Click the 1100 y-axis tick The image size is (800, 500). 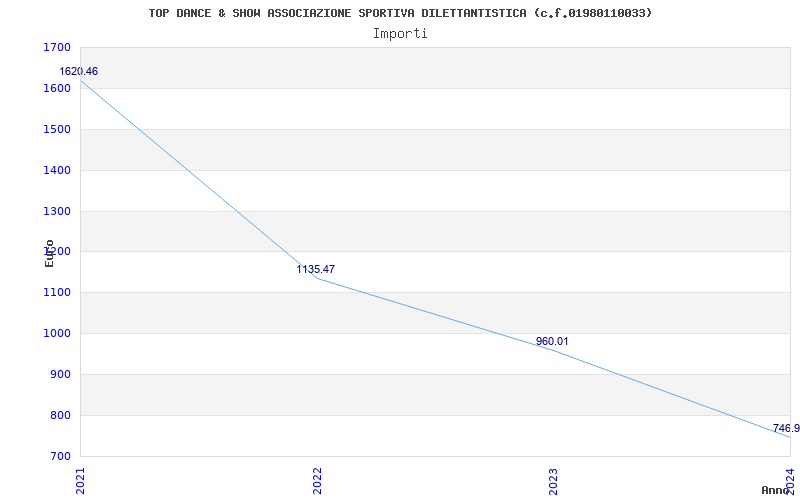point(57,293)
